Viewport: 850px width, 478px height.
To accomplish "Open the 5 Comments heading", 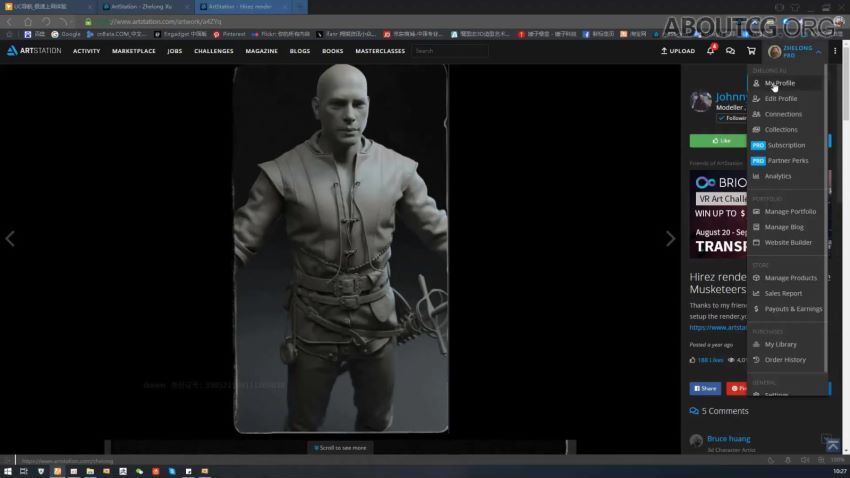I will [x=719, y=411].
